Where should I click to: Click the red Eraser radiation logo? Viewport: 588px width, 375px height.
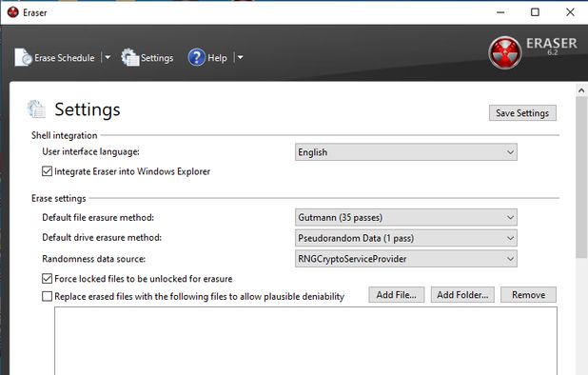click(x=505, y=53)
